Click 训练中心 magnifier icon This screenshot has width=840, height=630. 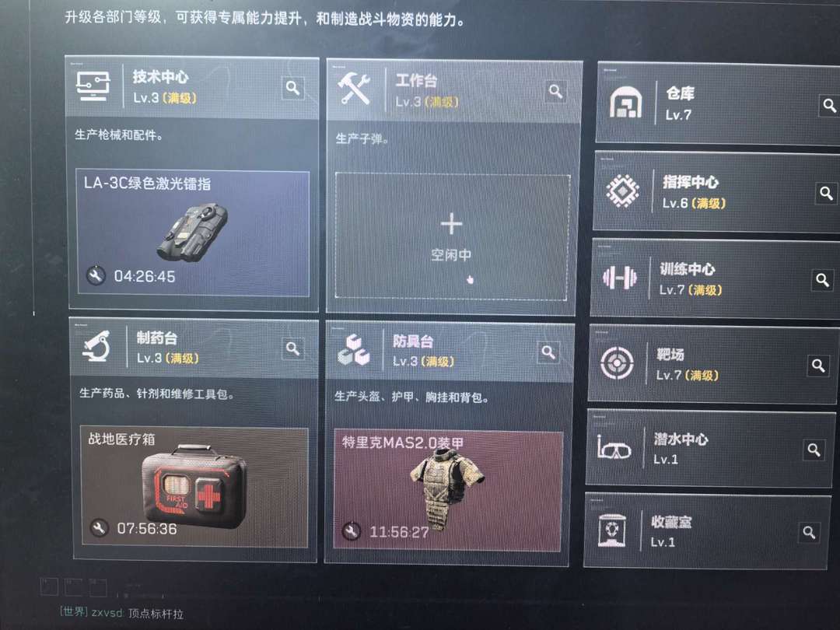[x=822, y=279]
